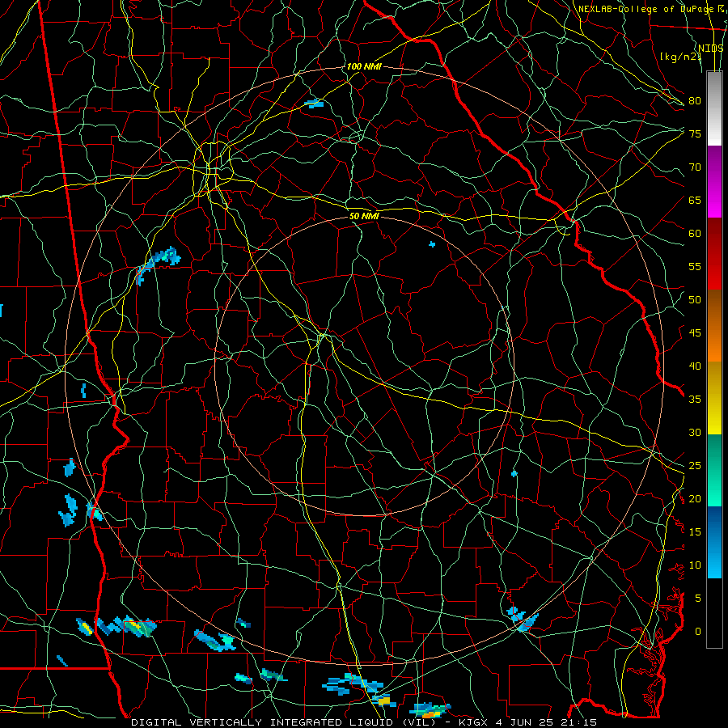The image size is (728, 728).
Task: Pick the yellow segment of the color scale
Action: (x=714, y=398)
